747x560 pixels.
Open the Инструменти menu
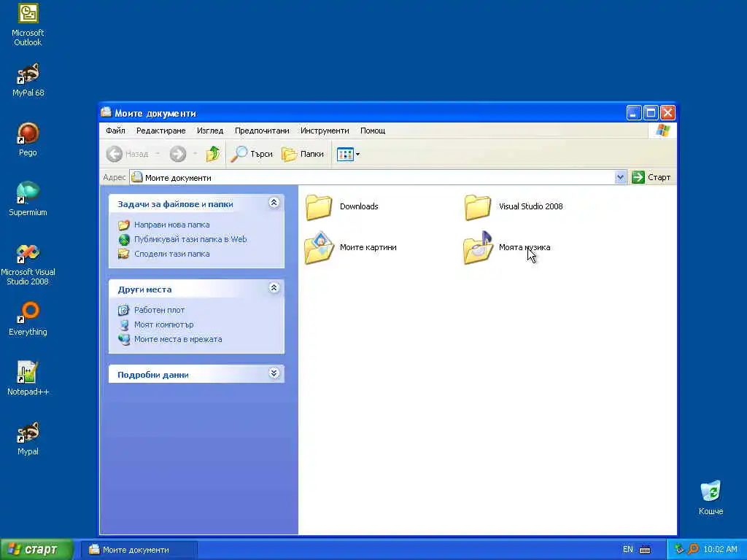coord(325,131)
